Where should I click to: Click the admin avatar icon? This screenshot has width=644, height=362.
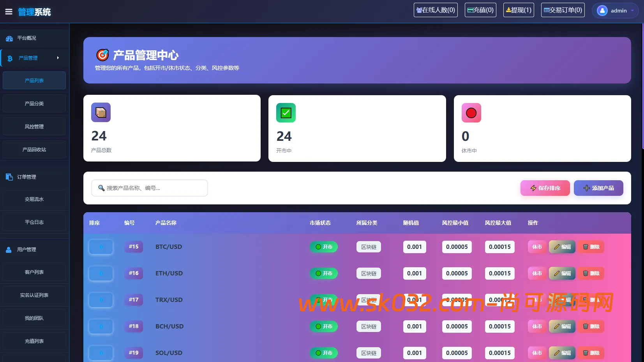pyautogui.click(x=602, y=11)
